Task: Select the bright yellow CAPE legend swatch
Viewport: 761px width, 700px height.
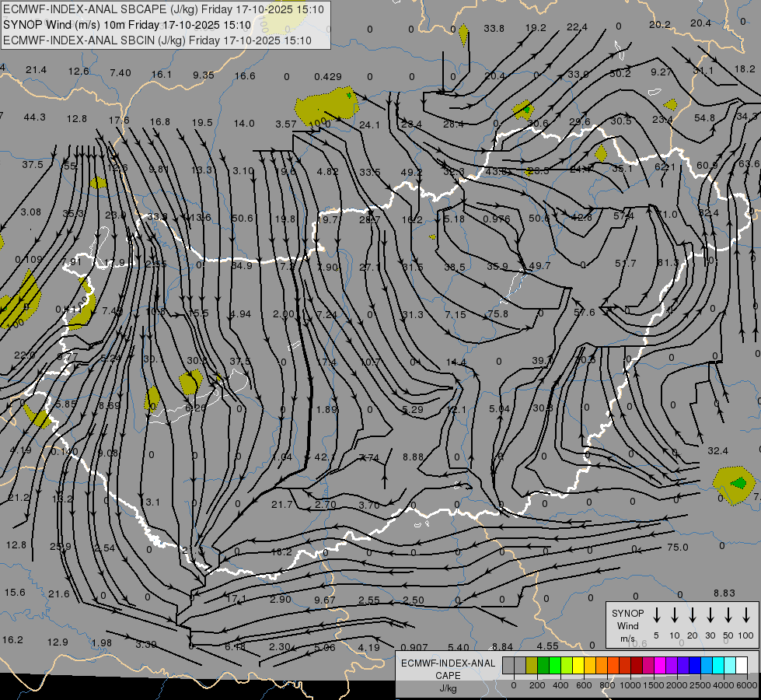Action: pos(578,666)
